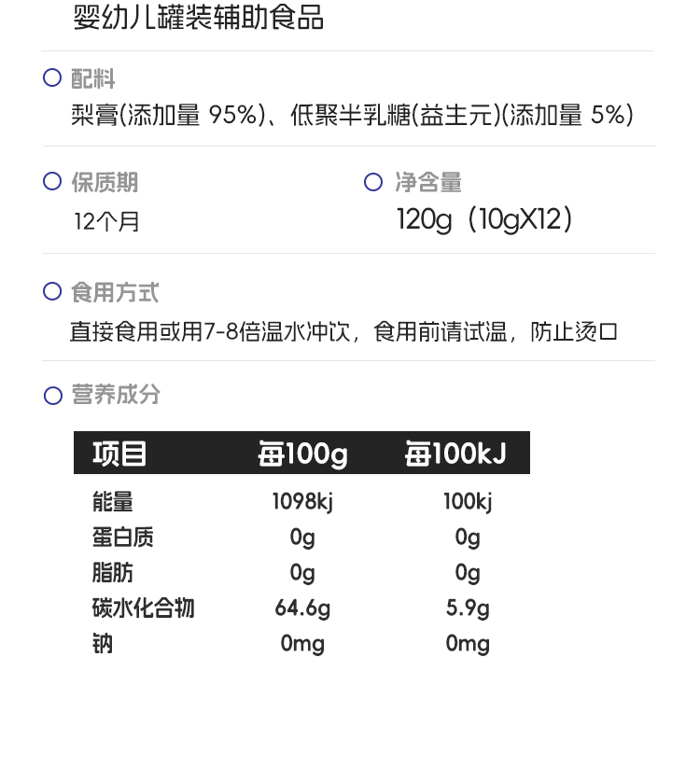Click the 保质期 section label
This screenshot has height=769, width=700.
105,183
